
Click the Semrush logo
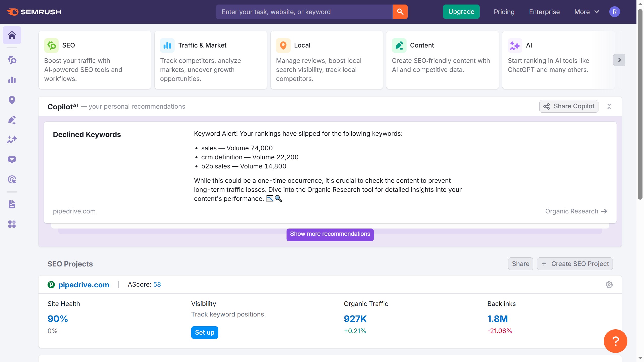[34, 12]
